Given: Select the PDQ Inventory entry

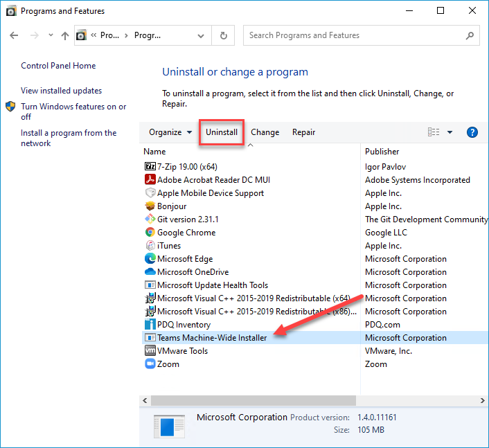Looking at the screenshot, I should click(184, 325).
